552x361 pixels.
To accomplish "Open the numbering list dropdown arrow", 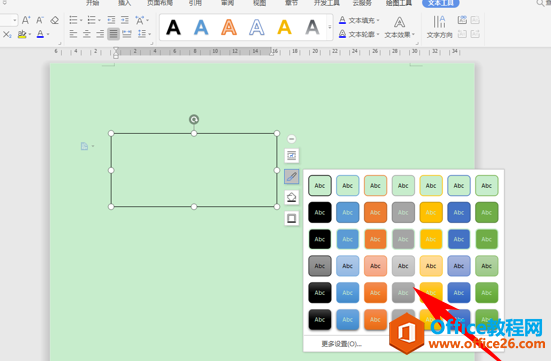I will 99,20.
